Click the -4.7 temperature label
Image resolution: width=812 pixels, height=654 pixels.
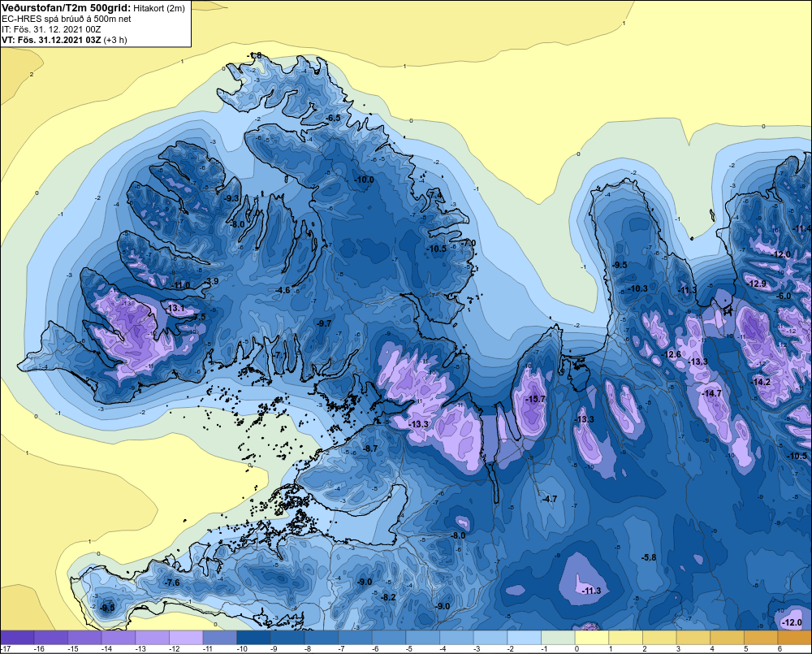[549, 499]
